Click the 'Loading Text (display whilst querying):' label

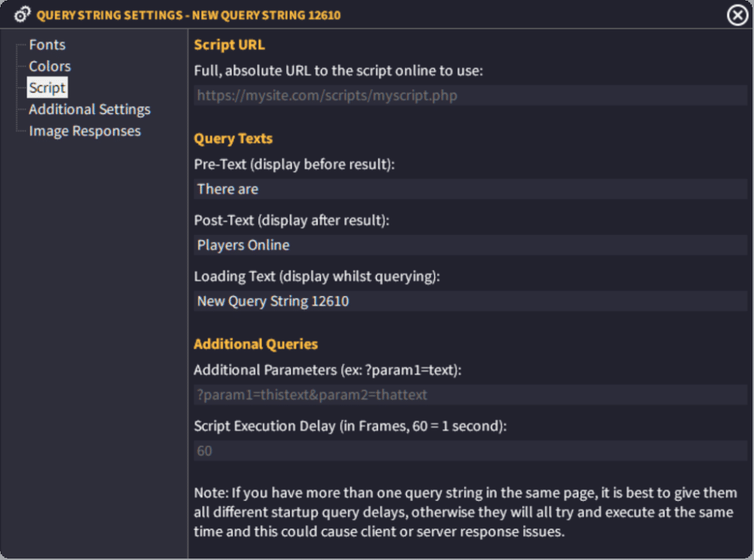(317, 277)
